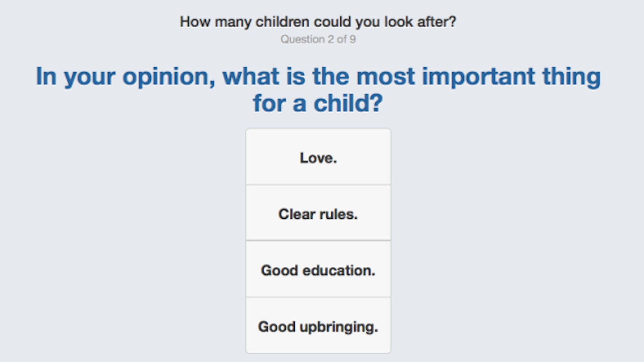Select the "Good upbringing." answer
The width and height of the screenshot is (644, 362).
point(318,326)
